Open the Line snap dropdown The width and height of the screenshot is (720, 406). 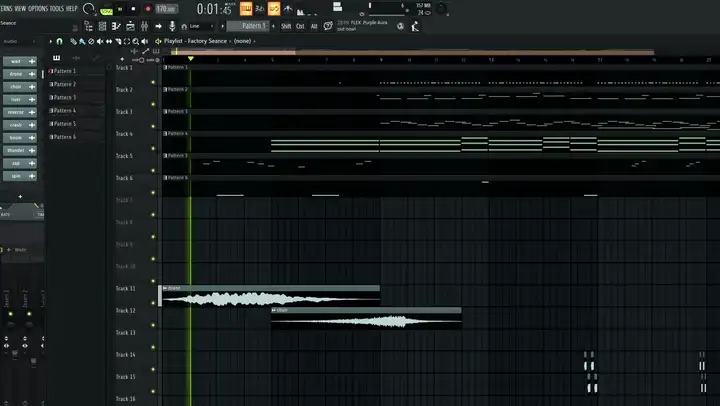tap(199, 26)
